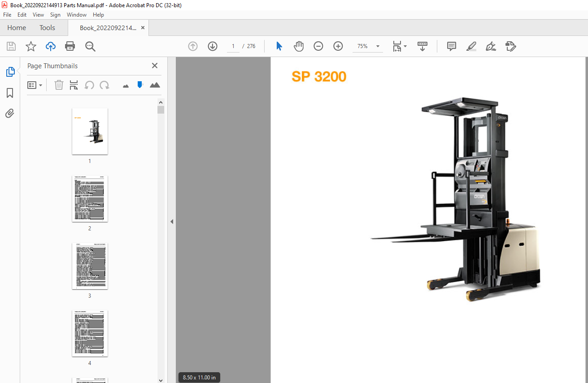Click thumbnails scrollbar down arrow
The height and width of the screenshot is (383, 588).
click(161, 380)
